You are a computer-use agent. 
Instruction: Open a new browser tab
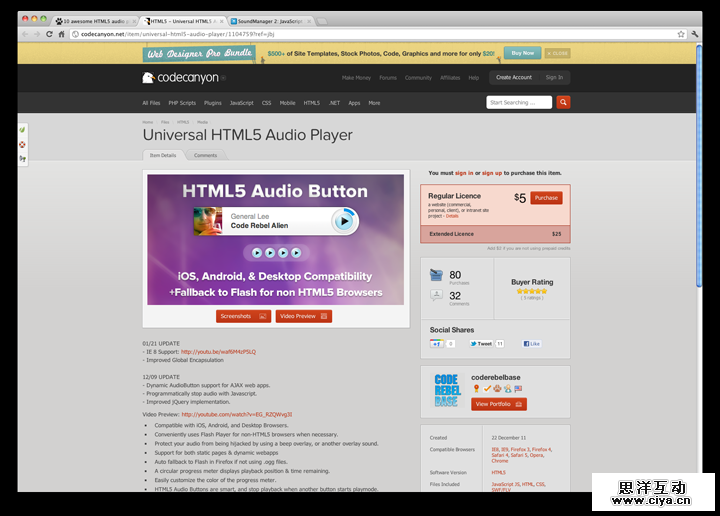click(x=322, y=21)
